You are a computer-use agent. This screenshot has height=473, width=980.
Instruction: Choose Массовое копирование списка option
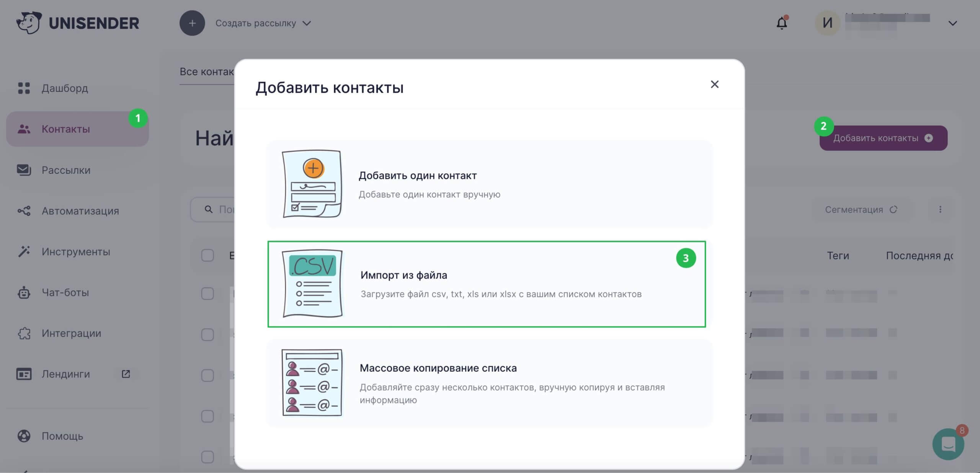click(490, 383)
